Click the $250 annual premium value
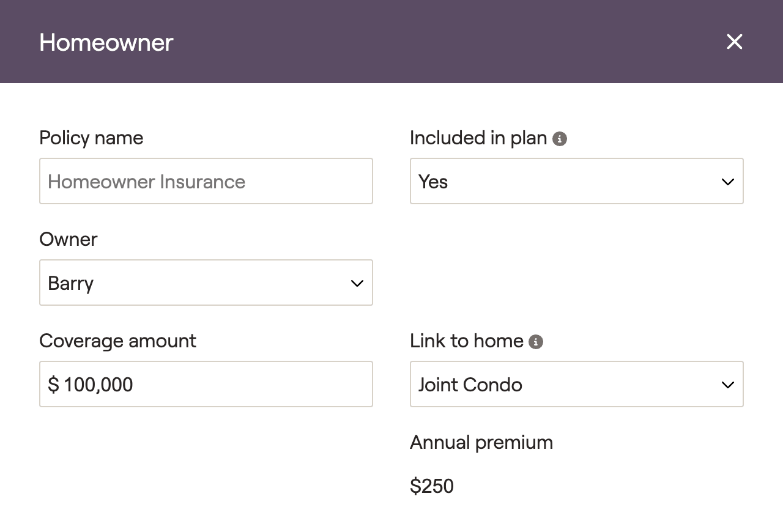The width and height of the screenshot is (783, 532). pyautogui.click(x=432, y=486)
